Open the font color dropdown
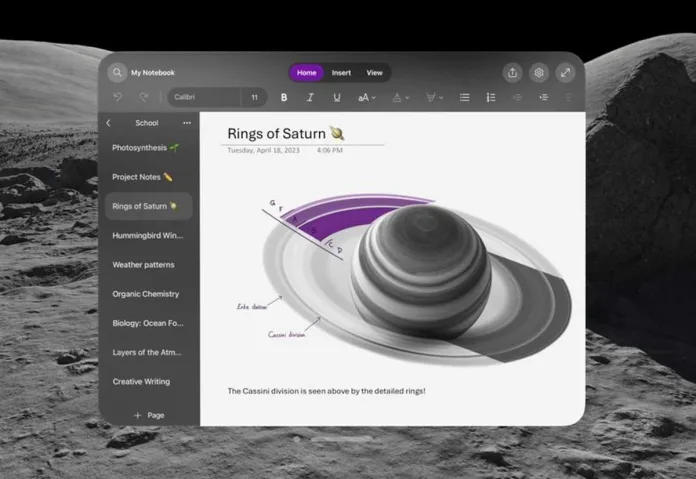The width and height of the screenshot is (696, 479). click(x=401, y=97)
